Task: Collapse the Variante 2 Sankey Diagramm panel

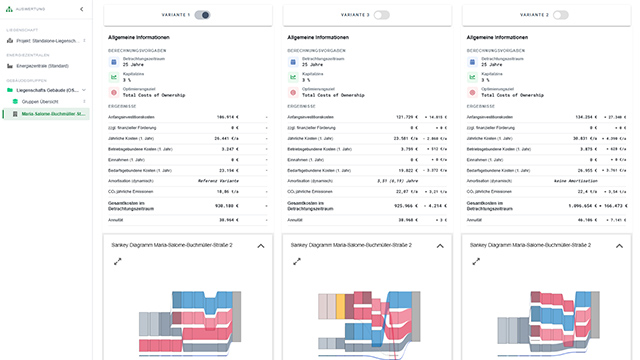Action: coord(619,246)
